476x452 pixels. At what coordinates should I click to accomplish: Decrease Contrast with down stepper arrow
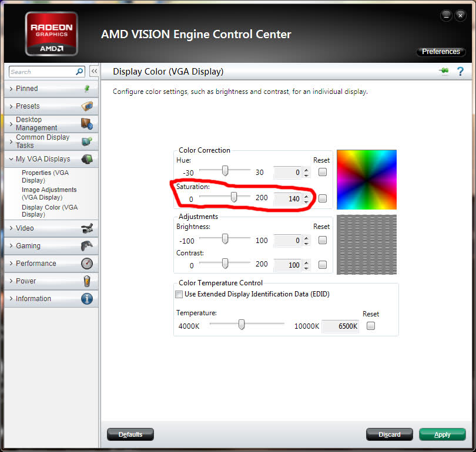point(306,268)
